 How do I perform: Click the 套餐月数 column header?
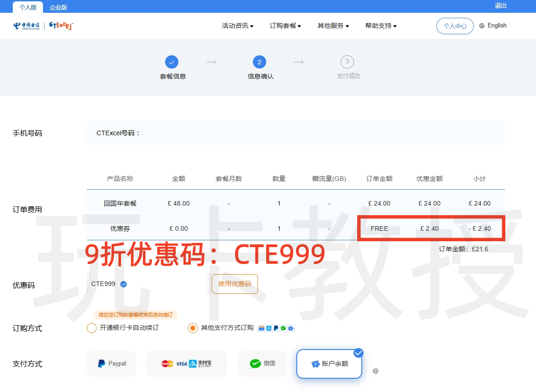click(x=229, y=179)
